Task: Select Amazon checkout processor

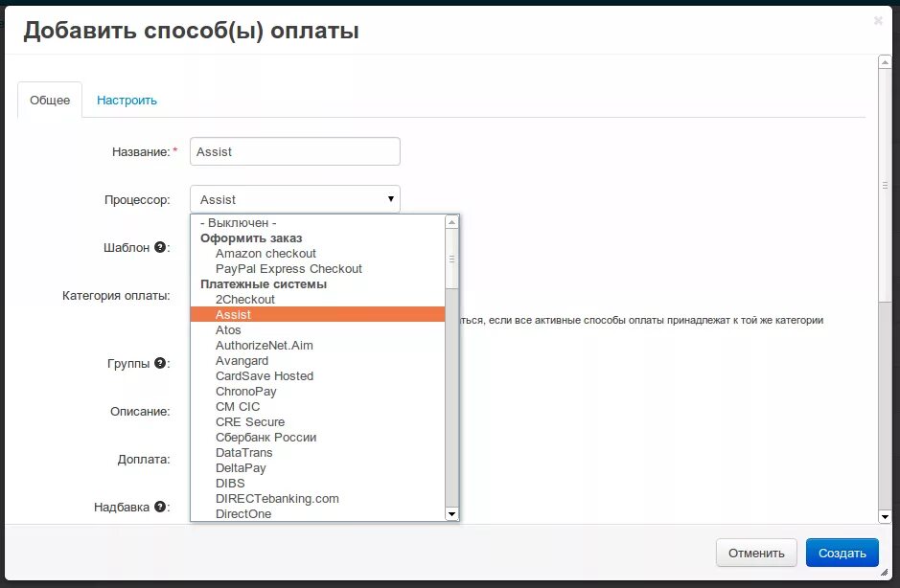Action: (x=318, y=253)
